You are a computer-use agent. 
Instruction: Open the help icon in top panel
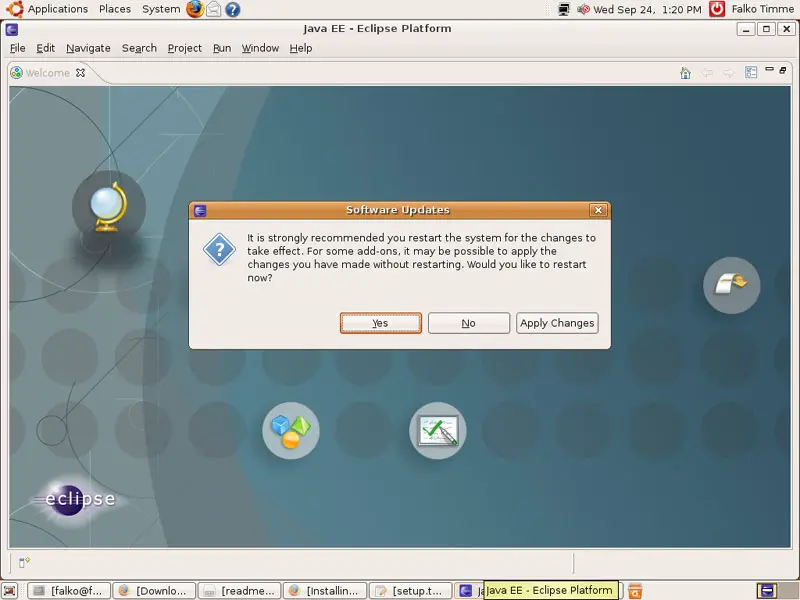(x=233, y=9)
